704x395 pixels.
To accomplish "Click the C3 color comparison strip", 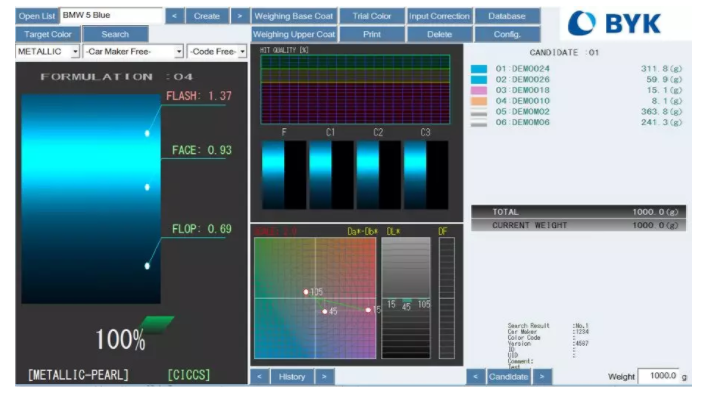I will coord(426,175).
